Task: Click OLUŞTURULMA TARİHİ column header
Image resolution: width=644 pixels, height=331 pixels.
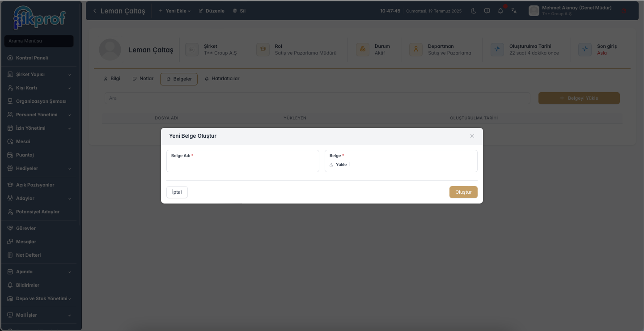Action: click(x=474, y=118)
